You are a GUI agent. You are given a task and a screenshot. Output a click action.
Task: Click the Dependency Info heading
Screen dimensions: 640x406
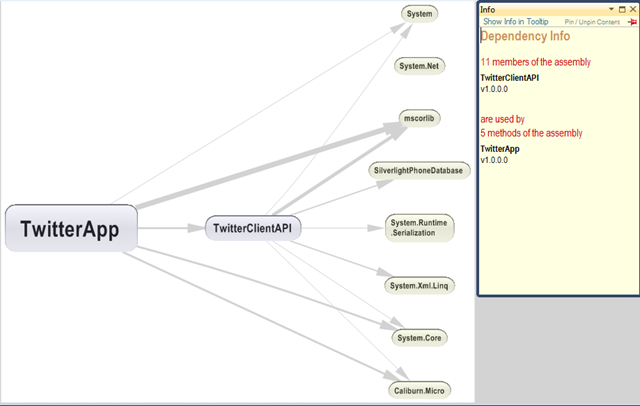coord(526,37)
